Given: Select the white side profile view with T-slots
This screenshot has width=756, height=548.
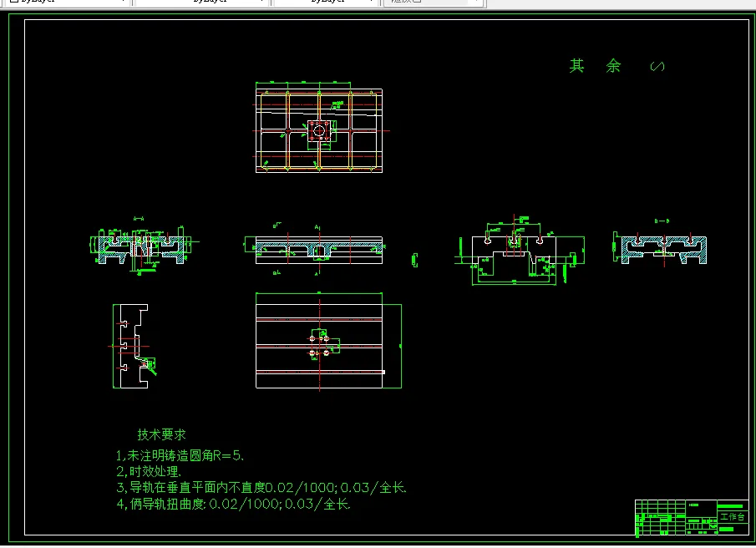Looking at the screenshot, I should point(132,346).
